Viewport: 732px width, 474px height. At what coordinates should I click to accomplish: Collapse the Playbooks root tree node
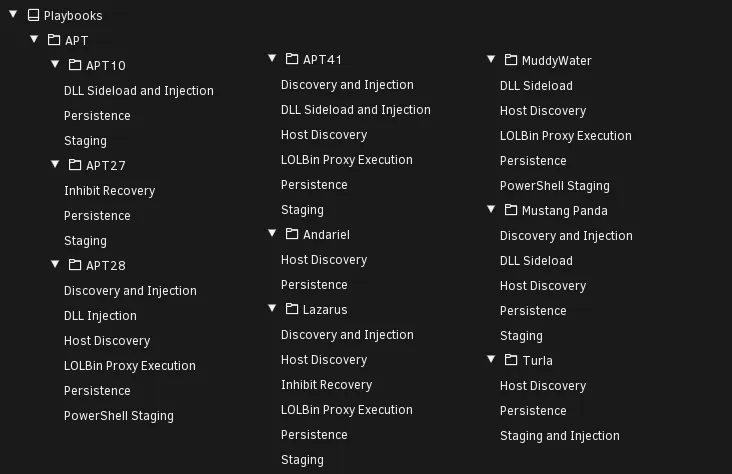point(13,15)
